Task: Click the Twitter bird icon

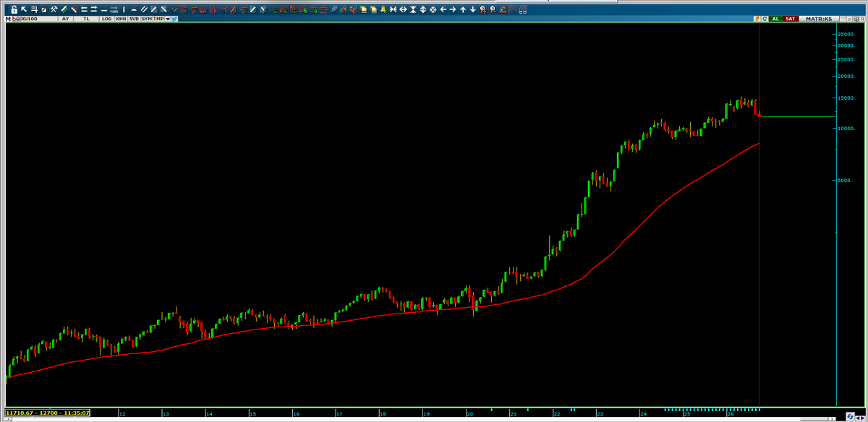Action: 174,19
